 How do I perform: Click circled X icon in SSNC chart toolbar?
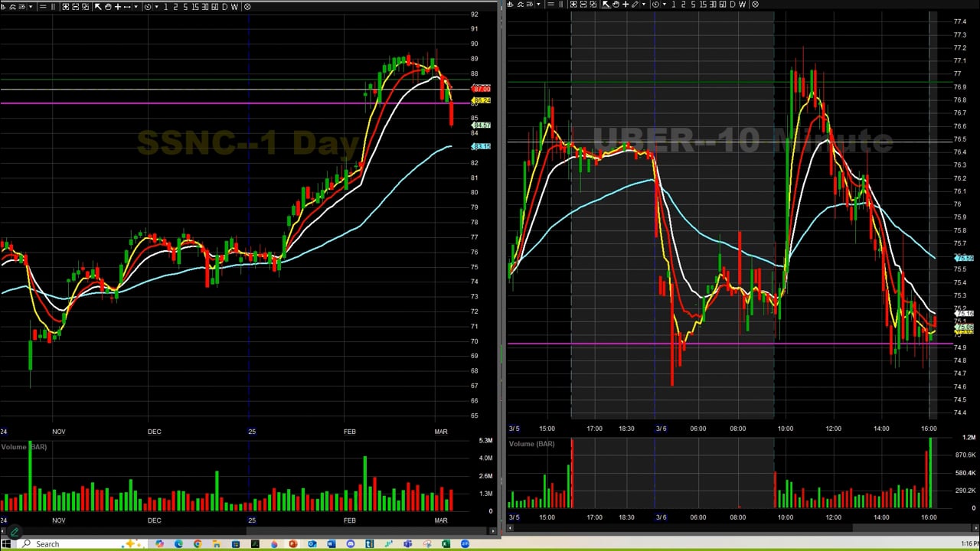(247, 7)
